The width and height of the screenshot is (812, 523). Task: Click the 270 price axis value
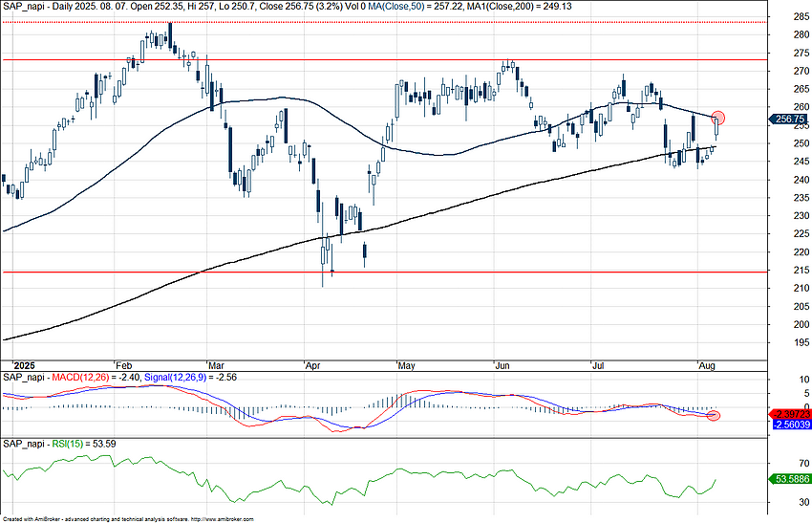[x=801, y=71]
